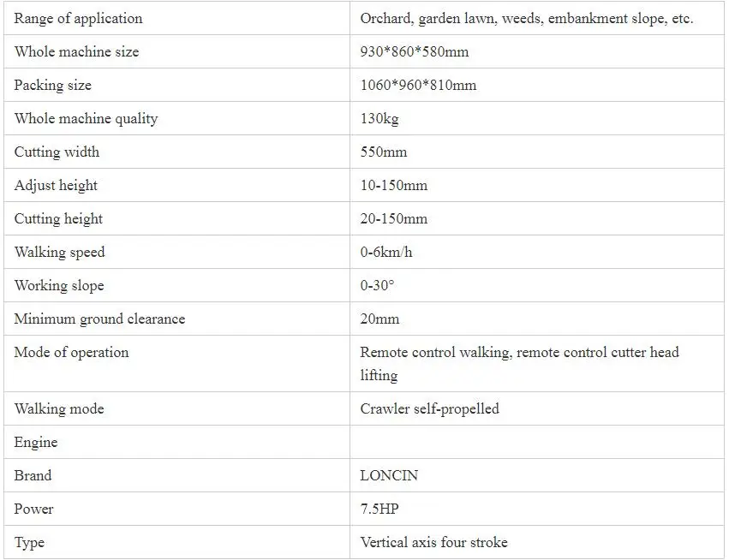Select the 'Orchard, garden lawn, weeds' value cell
729x560 pixels.
point(526,18)
